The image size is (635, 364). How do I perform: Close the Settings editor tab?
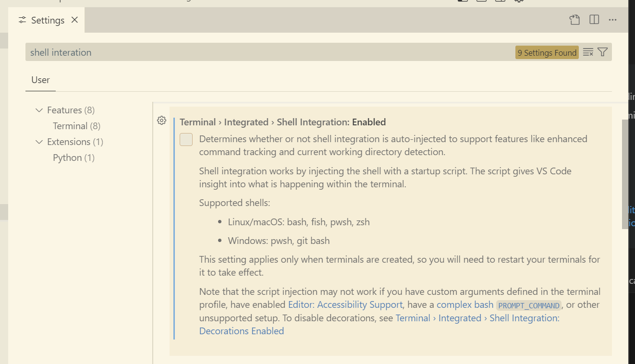click(74, 20)
